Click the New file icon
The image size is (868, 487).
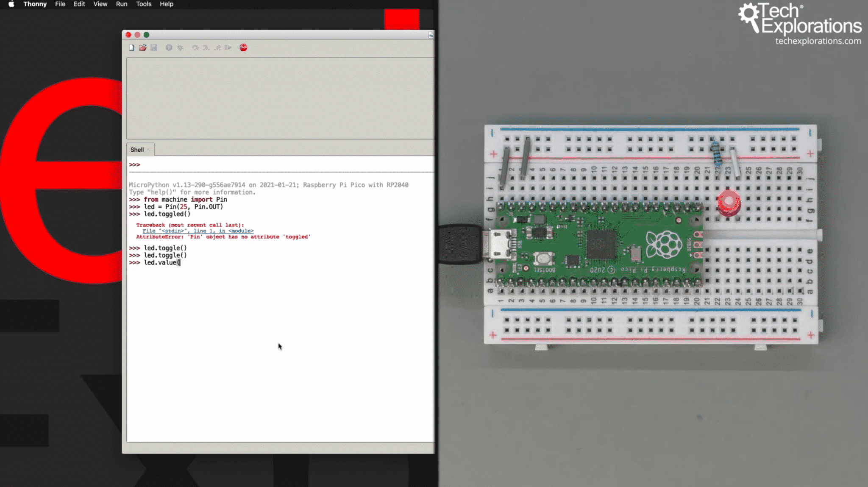click(132, 47)
